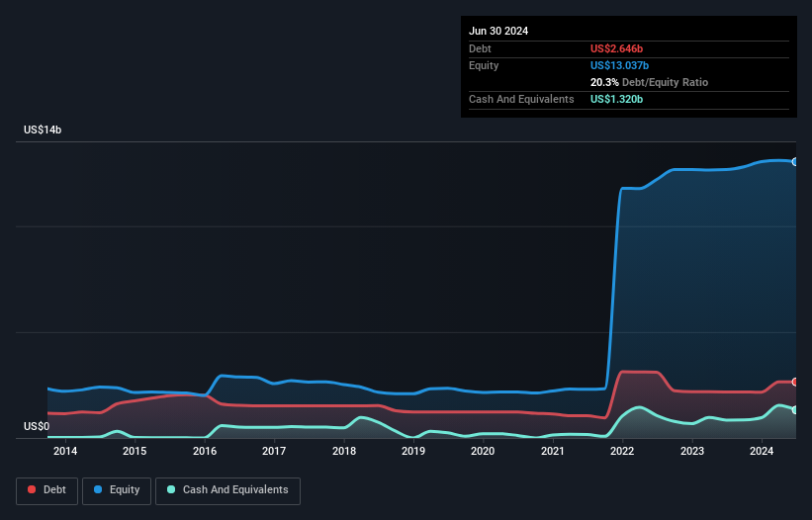
Task: Click the 20.3% Debt/Equity Ratio text
Action: (x=649, y=82)
